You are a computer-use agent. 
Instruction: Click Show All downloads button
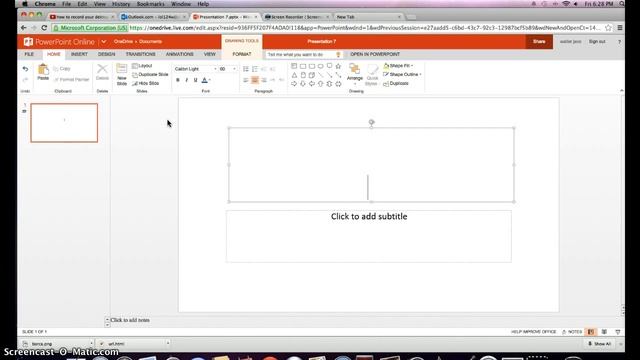click(x=600, y=344)
